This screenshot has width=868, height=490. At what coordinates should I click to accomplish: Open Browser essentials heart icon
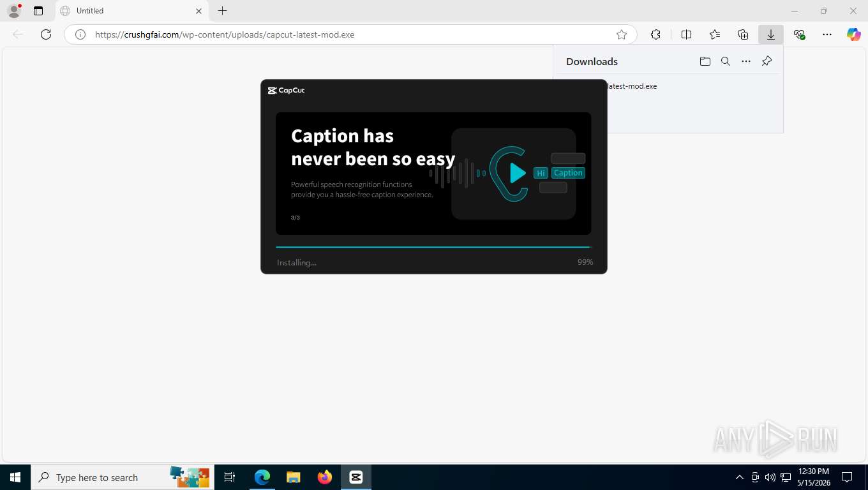[799, 34]
